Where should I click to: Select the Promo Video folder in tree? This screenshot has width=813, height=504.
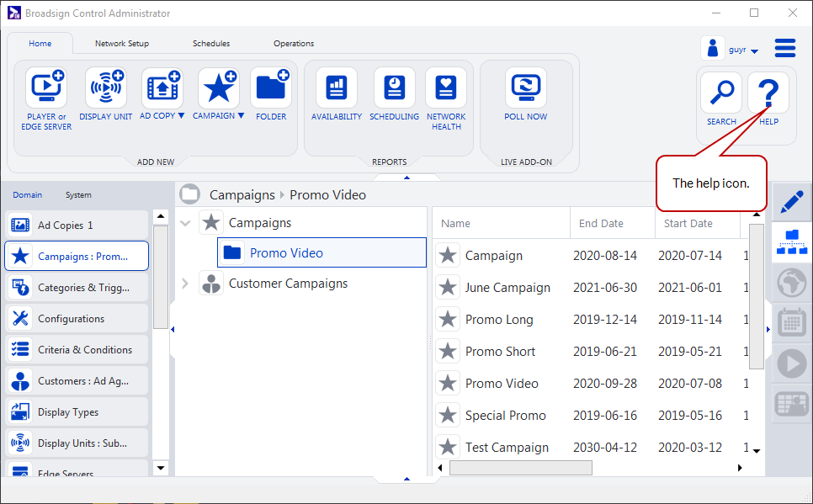pyautogui.click(x=321, y=252)
